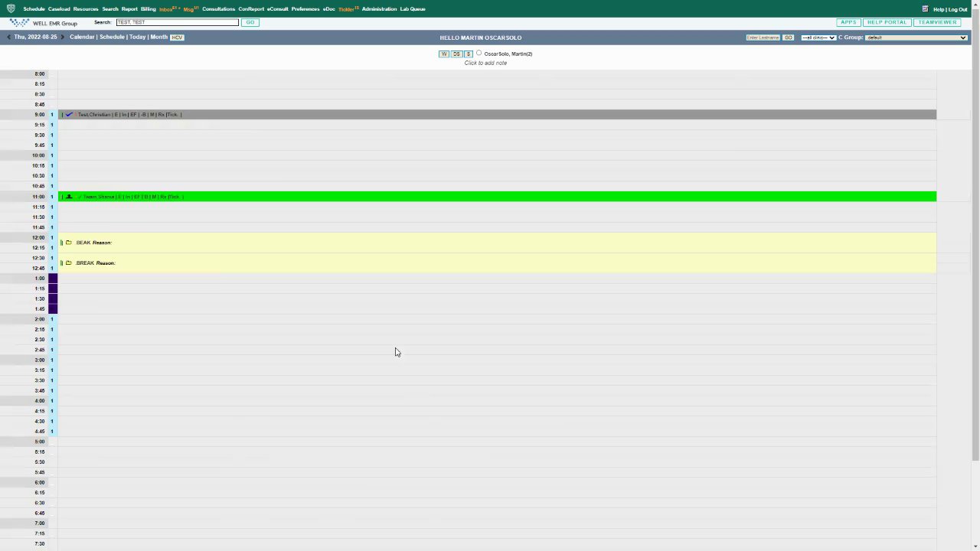Go to next day using the right arrow

tap(63, 37)
